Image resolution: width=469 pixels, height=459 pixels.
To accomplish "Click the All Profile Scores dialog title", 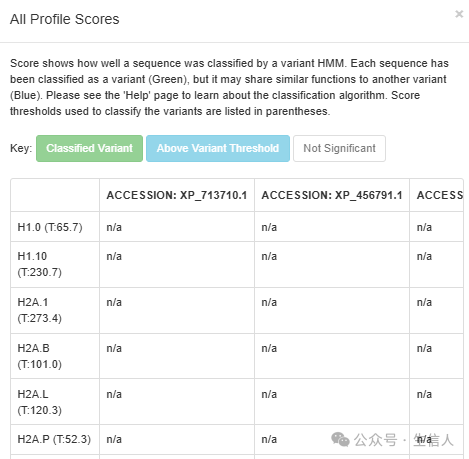I will coord(65,19).
